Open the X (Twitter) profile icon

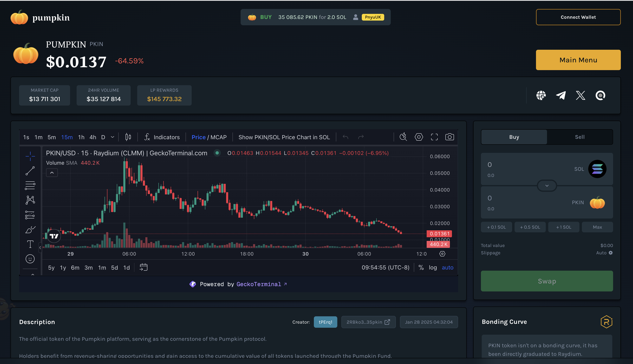pos(580,95)
